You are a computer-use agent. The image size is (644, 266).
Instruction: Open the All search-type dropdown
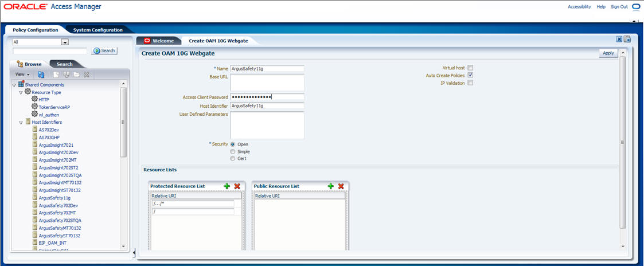click(x=64, y=42)
